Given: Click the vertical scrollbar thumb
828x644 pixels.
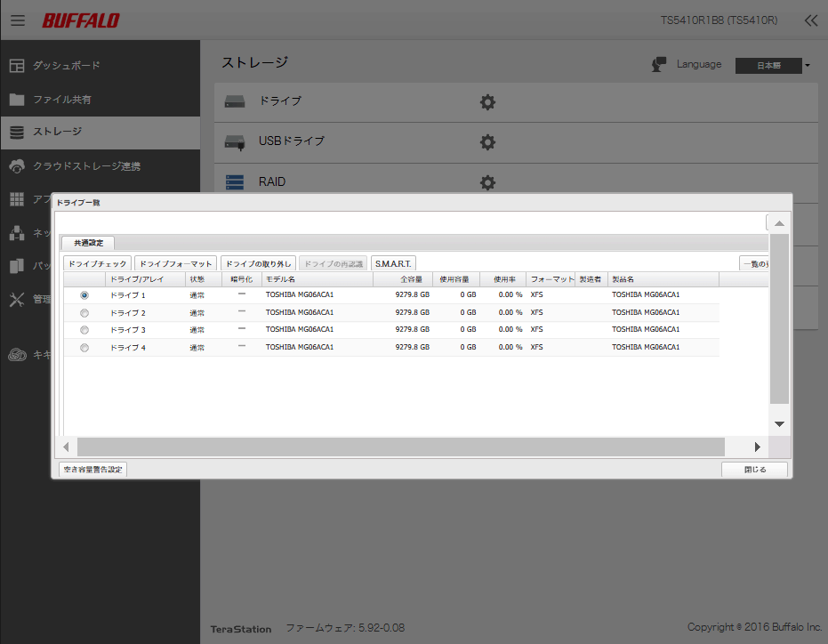Looking at the screenshot, I should tap(779, 319).
